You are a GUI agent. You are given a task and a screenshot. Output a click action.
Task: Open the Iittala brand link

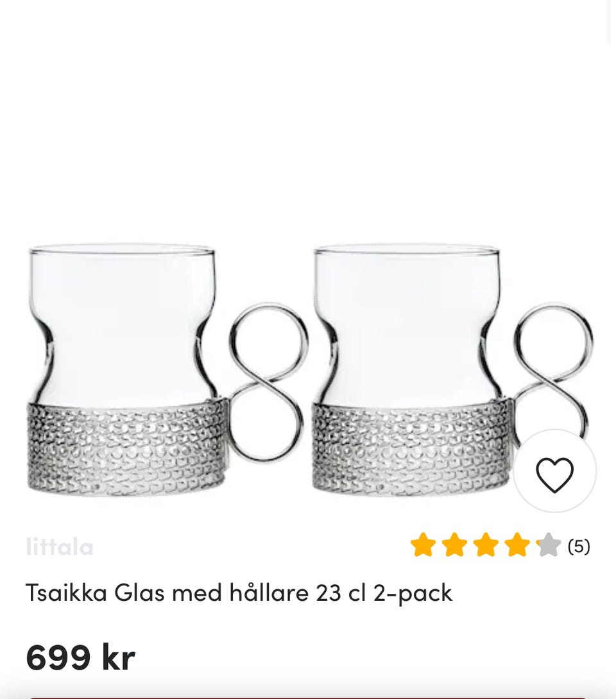(60, 547)
